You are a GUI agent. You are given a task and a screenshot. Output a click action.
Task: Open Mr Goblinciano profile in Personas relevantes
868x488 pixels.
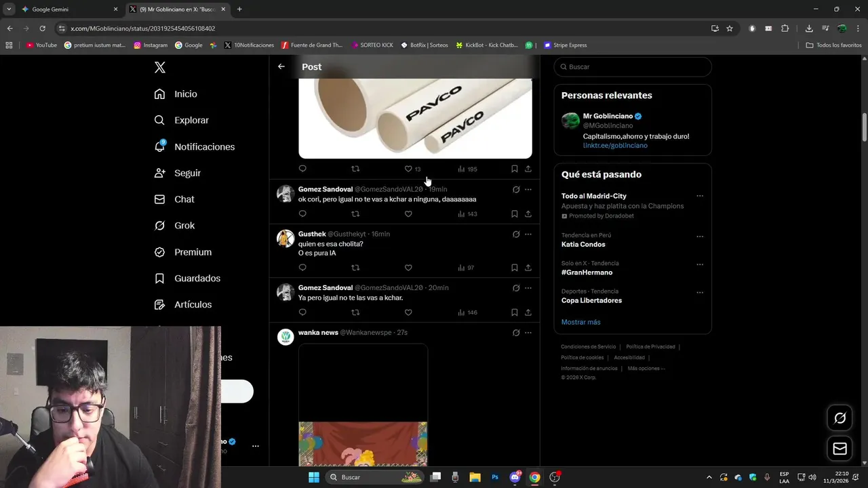tap(608, 116)
